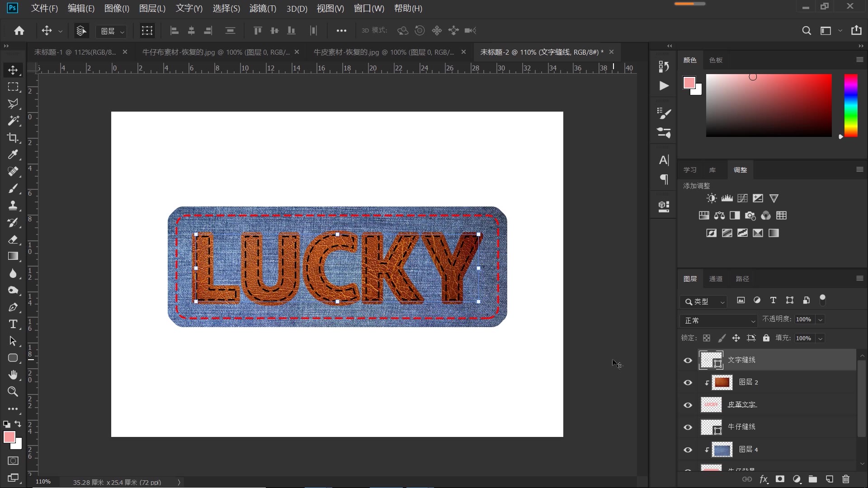Open the 滤镜(T) menu
The height and width of the screenshot is (488, 868).
coord(262,8)
